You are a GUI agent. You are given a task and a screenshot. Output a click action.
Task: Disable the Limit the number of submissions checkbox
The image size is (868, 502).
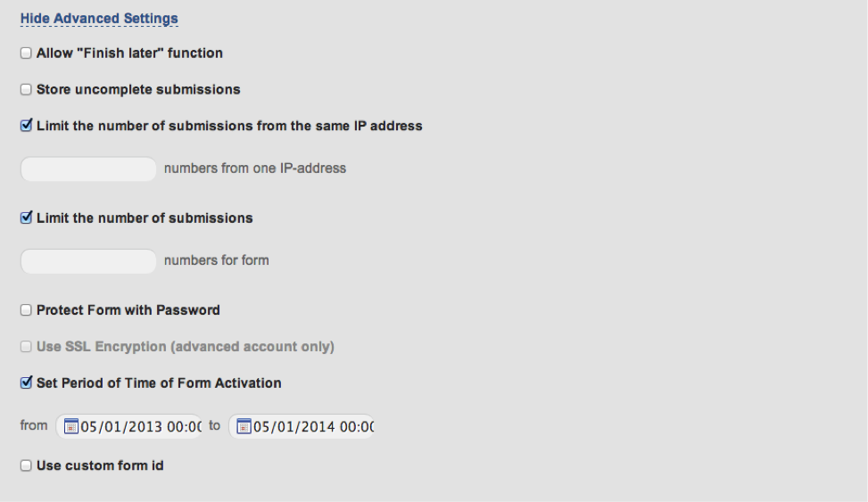[26, 218]
